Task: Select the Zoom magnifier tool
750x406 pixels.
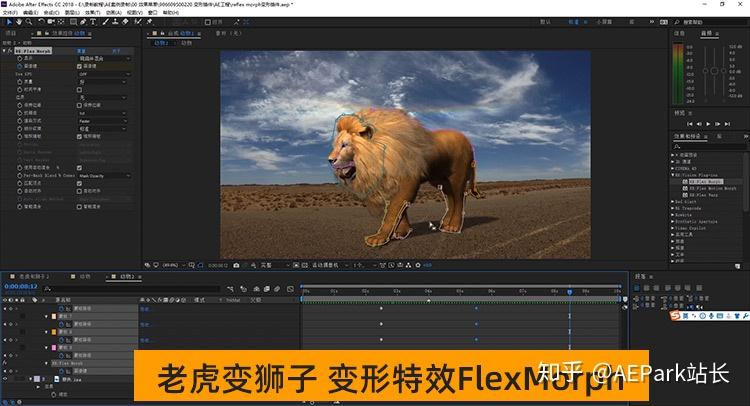Action: coord(29,22)
